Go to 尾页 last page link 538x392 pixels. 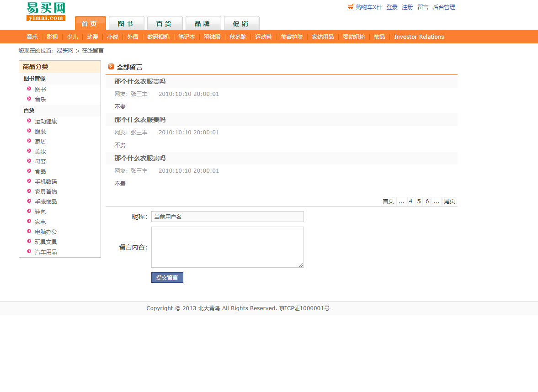tap(449, 201)
